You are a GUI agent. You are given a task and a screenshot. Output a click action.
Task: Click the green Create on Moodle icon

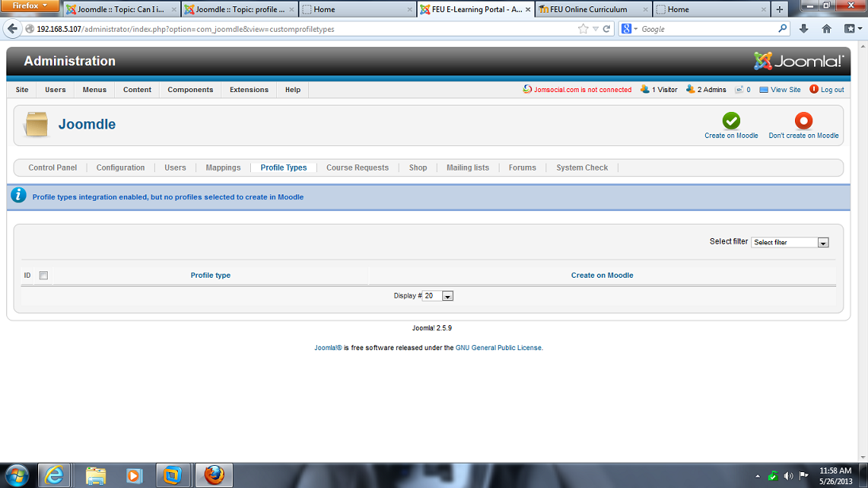pos(731,121)
